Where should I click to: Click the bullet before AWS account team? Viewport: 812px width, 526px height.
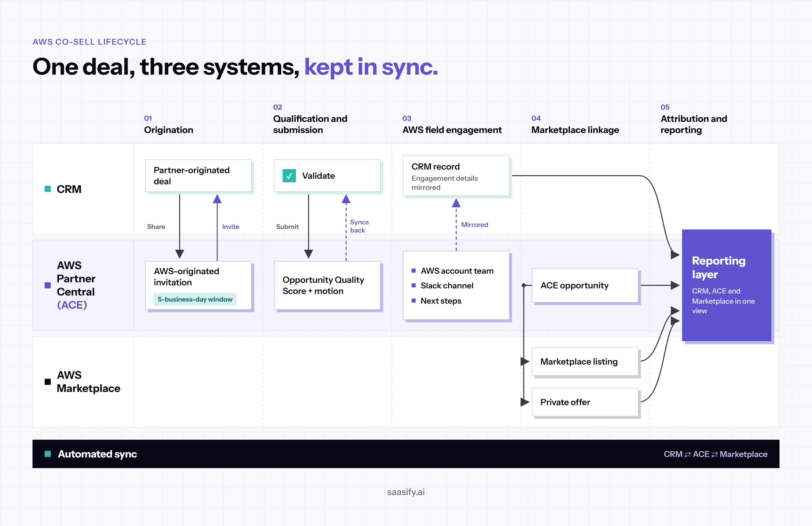click(414, 271)
